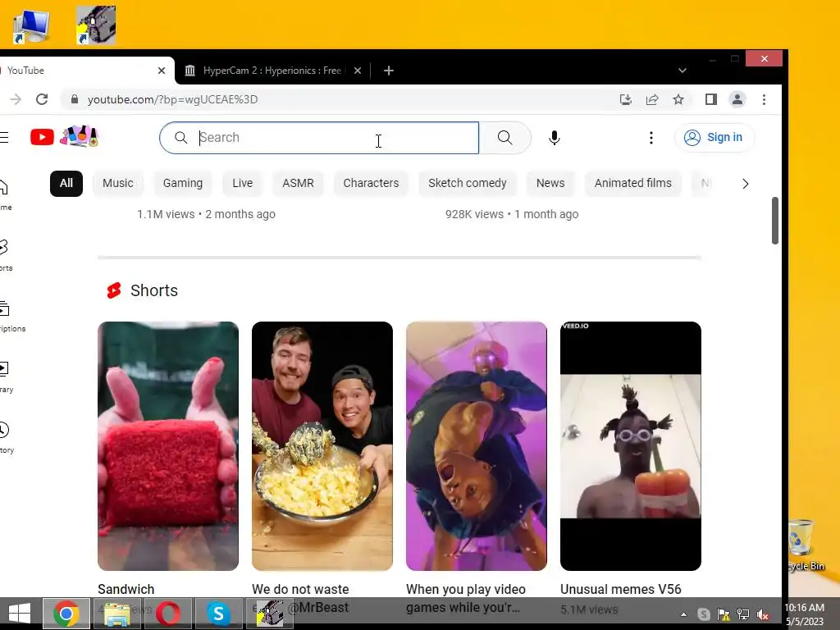Click When you play video games title

(466, 598)
